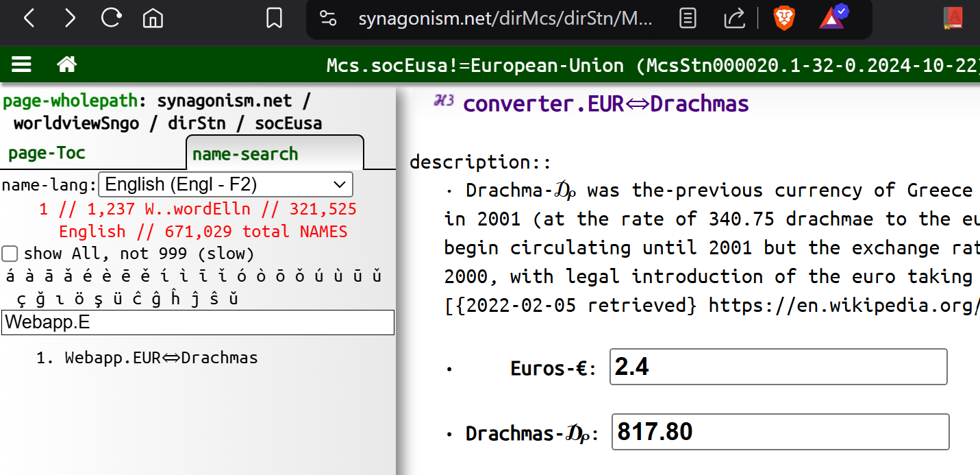Click the share icon in address bar
The width and height of the screenshot is (980, 475).
(x=734, y=19)
